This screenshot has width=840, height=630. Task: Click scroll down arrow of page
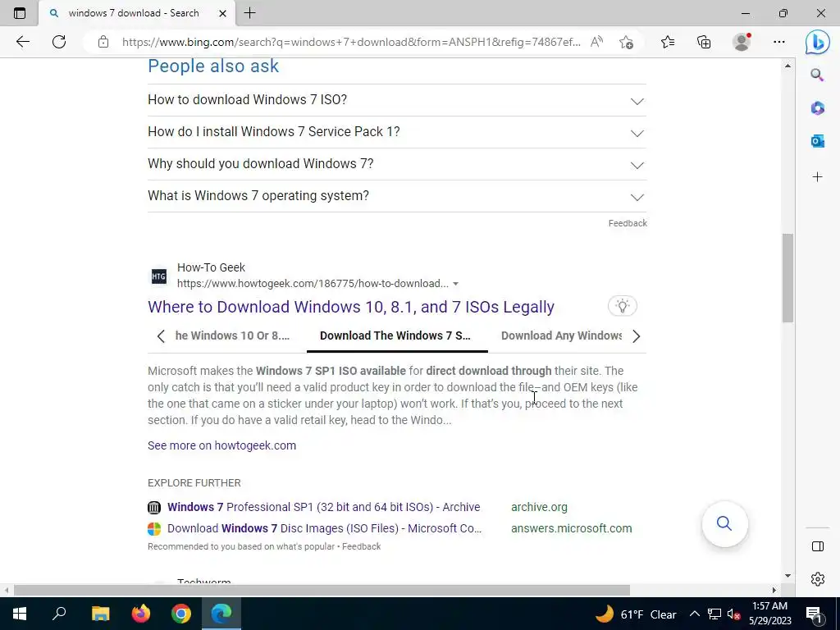click(787, 576)
